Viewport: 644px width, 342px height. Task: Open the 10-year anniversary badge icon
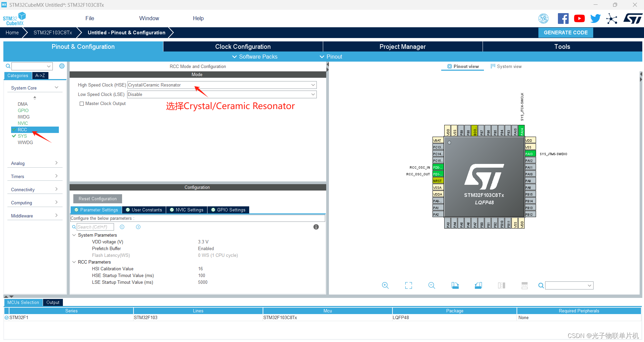click(543, 19)
